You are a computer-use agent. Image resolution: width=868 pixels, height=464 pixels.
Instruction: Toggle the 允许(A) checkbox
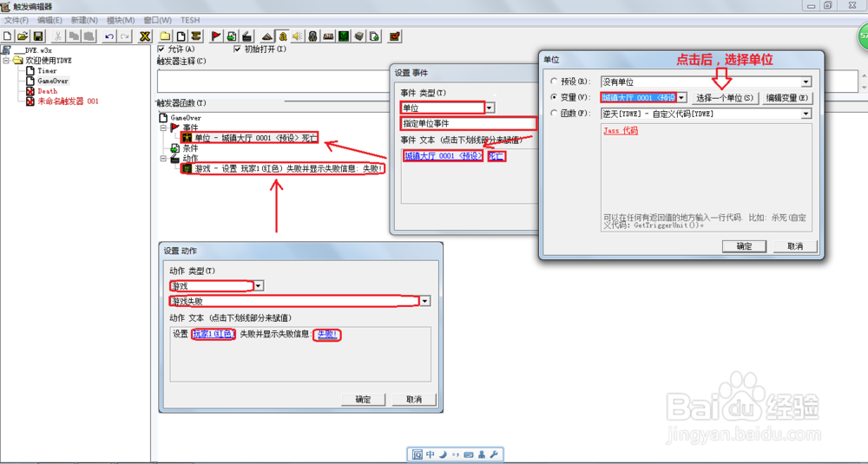161,49
